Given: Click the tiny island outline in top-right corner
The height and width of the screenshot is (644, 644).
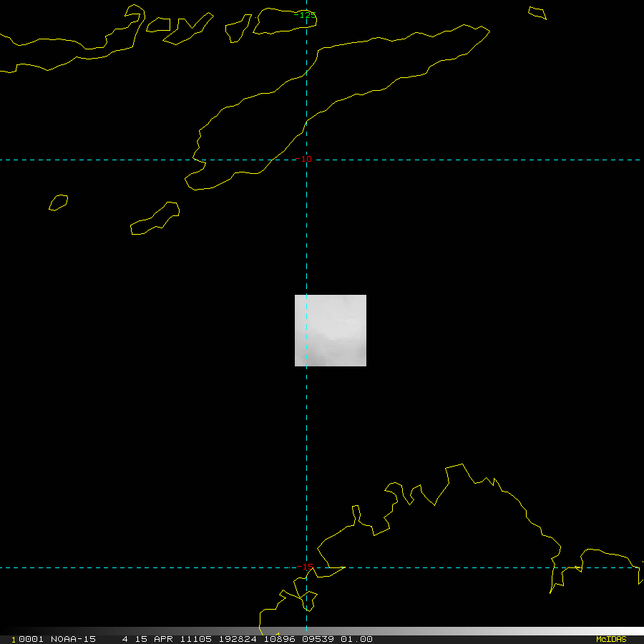Looking at the screenshot, I should pyautogui.click(x=537, y=13).
